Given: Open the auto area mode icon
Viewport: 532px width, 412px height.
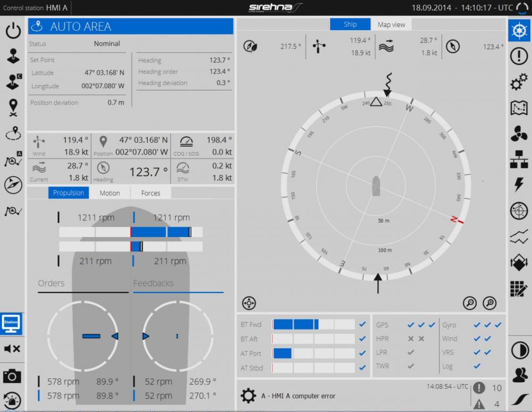Looking at the screenshot, I should (13, 133).
